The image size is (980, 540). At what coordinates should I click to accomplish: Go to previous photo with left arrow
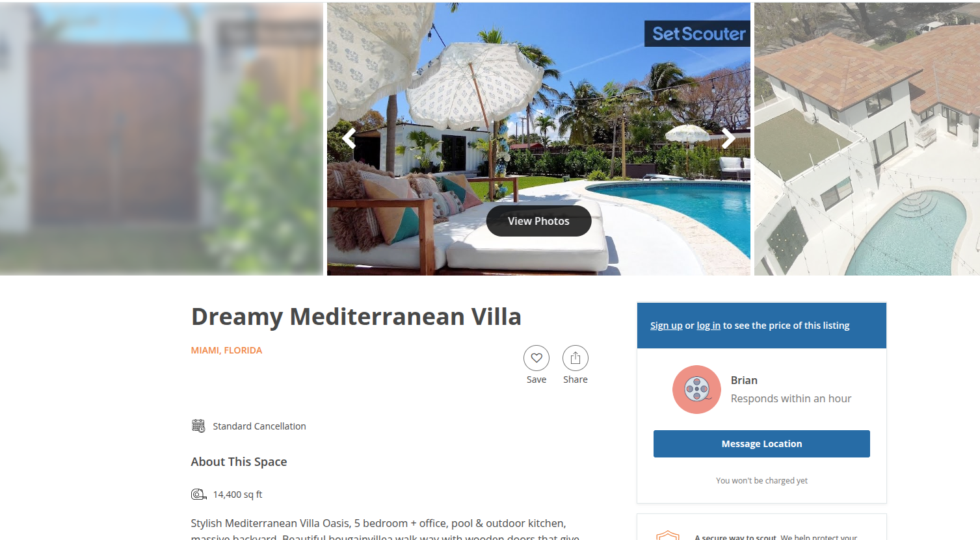tap(349, 138)
